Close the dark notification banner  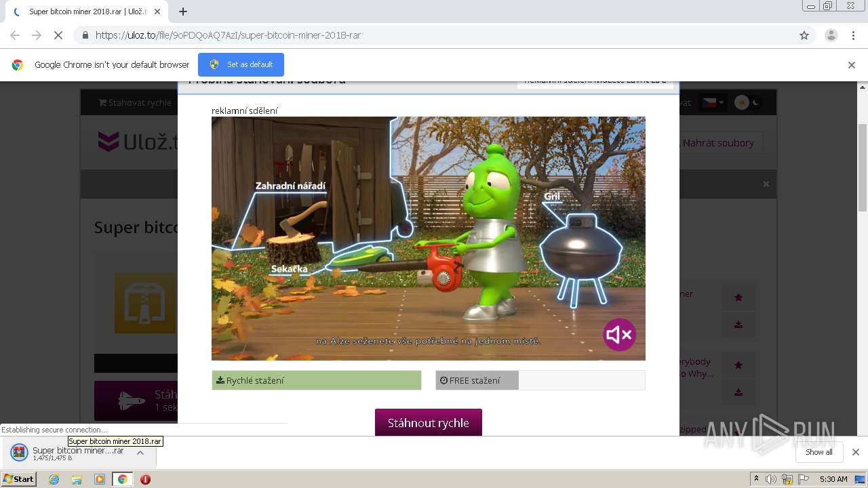click(x=766, y=184)
